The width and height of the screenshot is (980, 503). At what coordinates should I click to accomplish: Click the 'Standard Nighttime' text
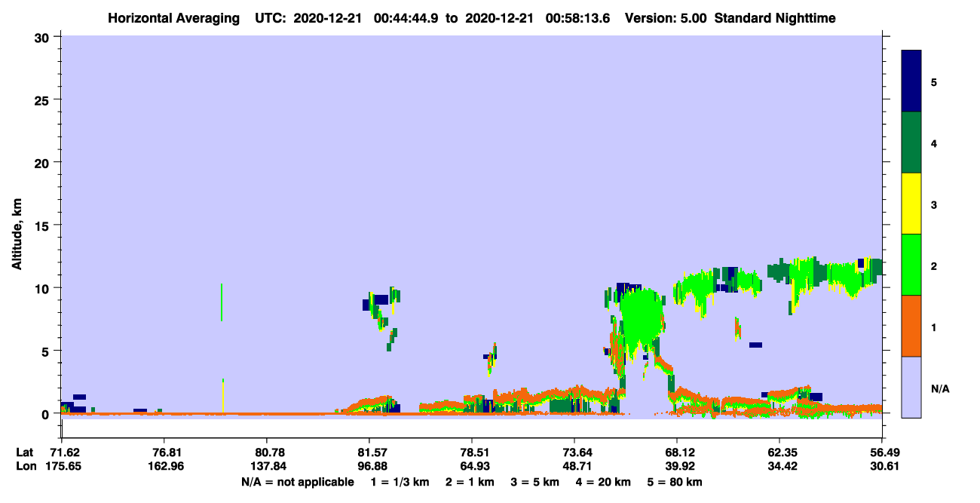776,18
